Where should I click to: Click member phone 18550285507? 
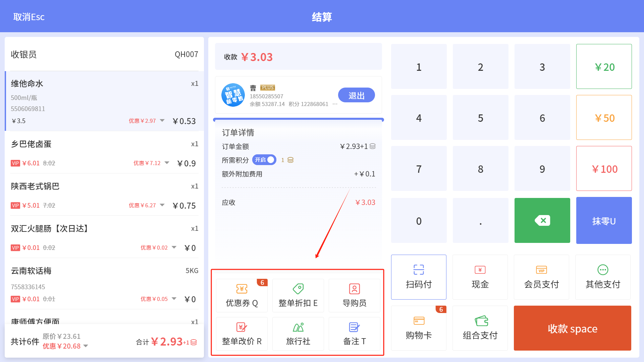pos(266,96)
